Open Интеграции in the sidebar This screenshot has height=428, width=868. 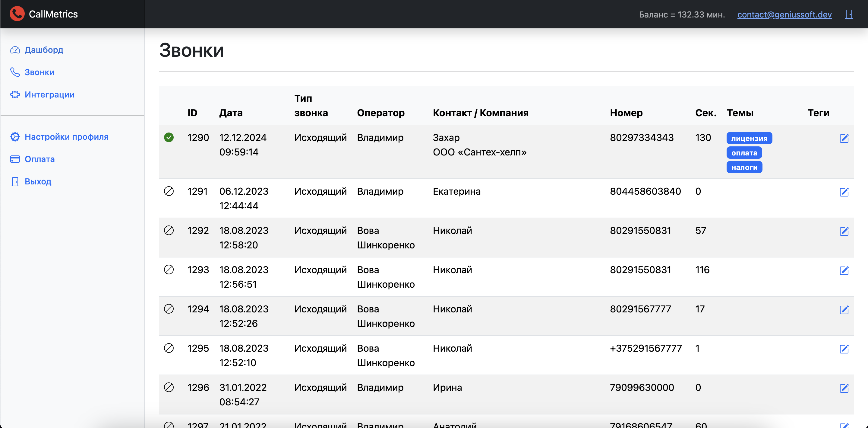pyautogui.click(x=49, y=94)
